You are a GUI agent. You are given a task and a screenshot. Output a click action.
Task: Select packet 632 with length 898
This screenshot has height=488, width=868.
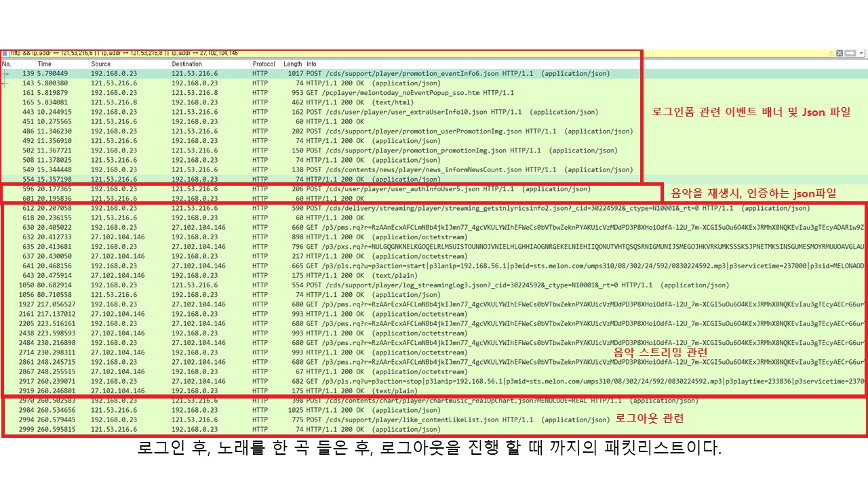[434, 237]
